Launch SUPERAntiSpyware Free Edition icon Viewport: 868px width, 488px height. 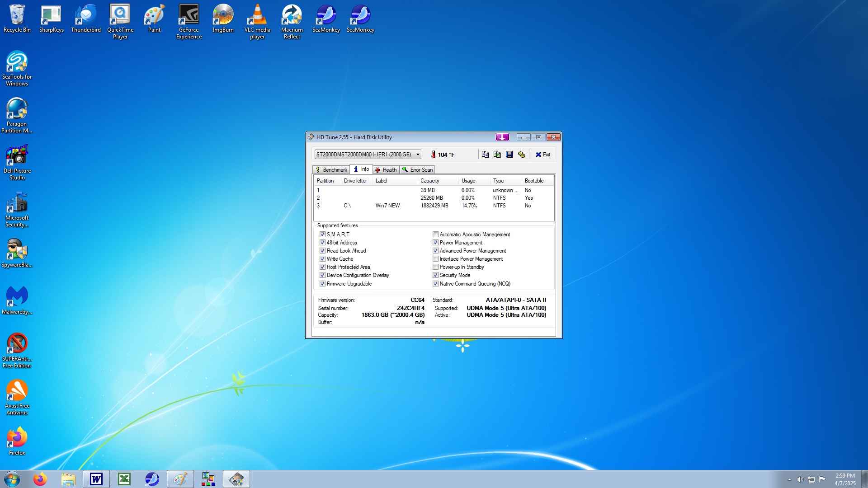[17, 351]
